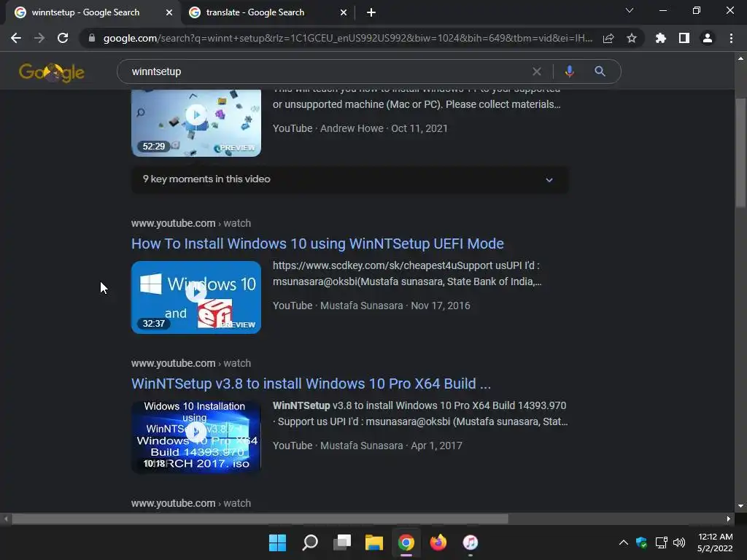This screenshot has width=747, height=560.
Task: Click the horizontal scrollbar thumb
Action: pyautogui.click(x=260, y=518)
